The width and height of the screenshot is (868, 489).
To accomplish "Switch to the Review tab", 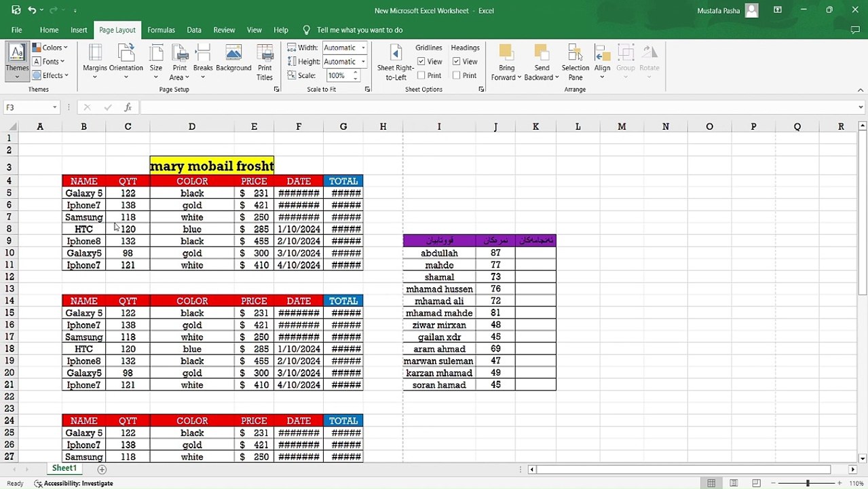I will tap(224, 30).
